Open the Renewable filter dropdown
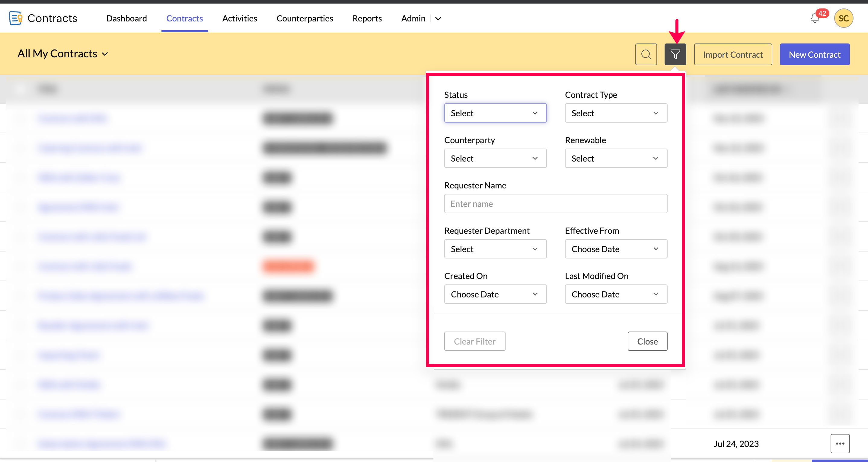Screen dimensions: 868x462 [616, 158]
